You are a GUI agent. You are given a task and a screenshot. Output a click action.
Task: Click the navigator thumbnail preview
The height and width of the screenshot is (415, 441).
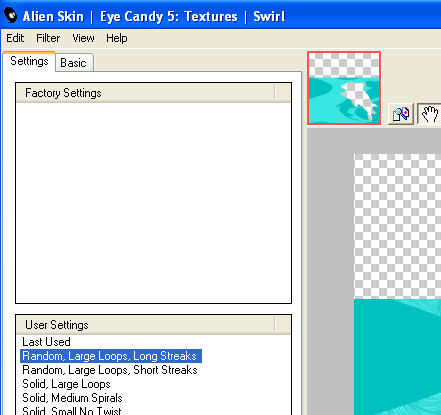344,88
